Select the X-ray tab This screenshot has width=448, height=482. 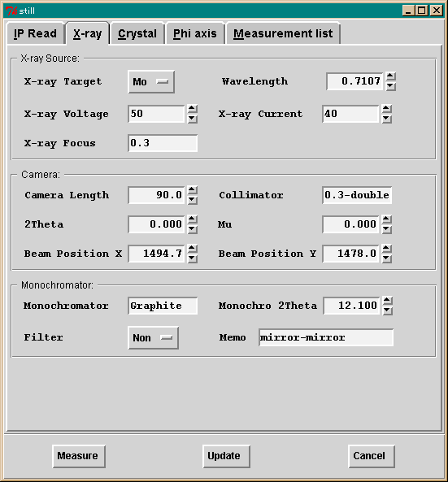[88, 33]
